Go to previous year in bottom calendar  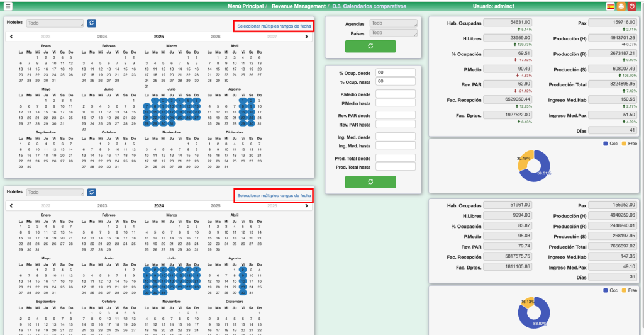[x=11, y=206]
